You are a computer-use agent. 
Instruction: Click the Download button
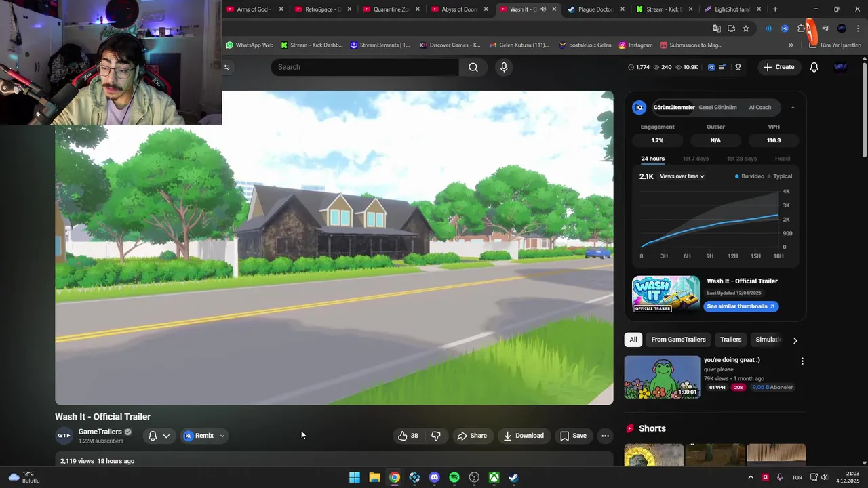[x=524, y=436]
